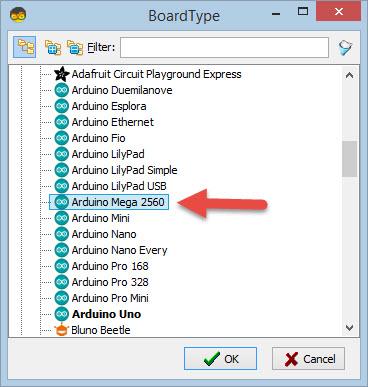Viewport: 368px width, 387px height.
Task: Click inside the Filter text box
Action: pyautogui.click(x=224, y=47)
